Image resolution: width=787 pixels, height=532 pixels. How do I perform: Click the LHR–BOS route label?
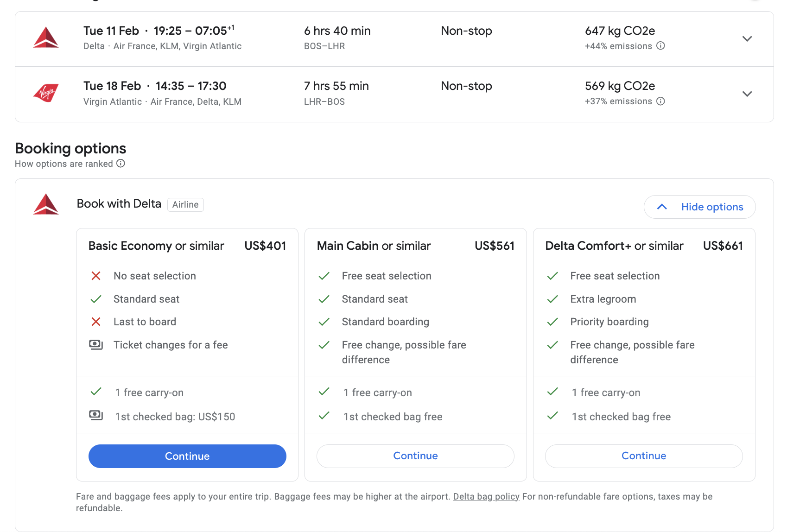324,101
